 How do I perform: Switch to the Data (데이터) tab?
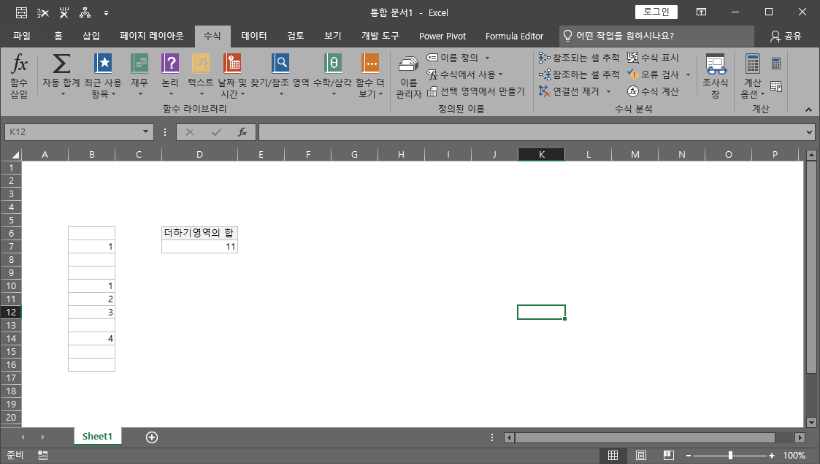[254, 36]
